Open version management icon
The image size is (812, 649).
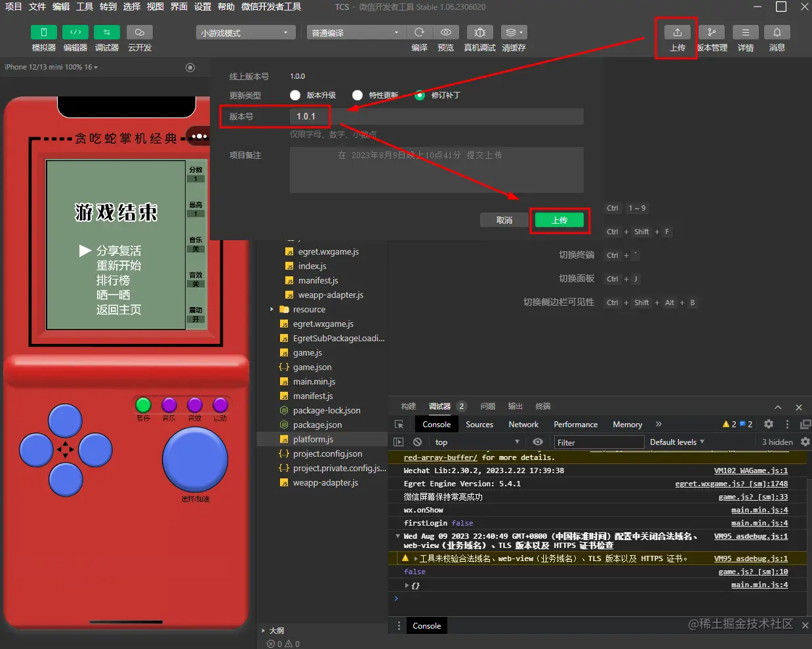pyautogui.click(x=712, y=32)
